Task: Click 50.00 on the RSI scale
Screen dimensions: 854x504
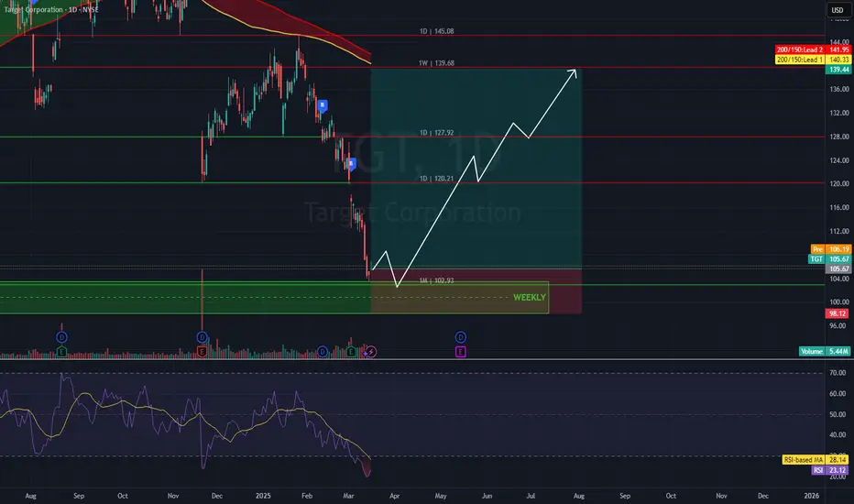Action: coord(838,414)
